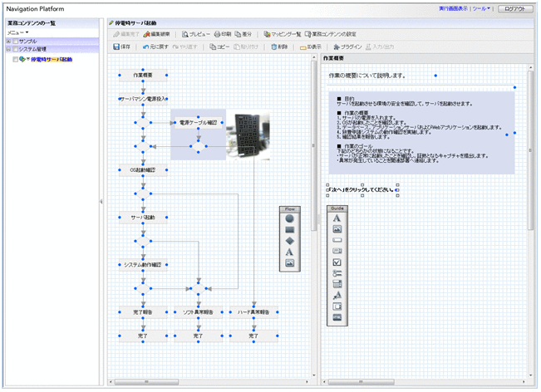Open the ツール menu at top right

480,7
